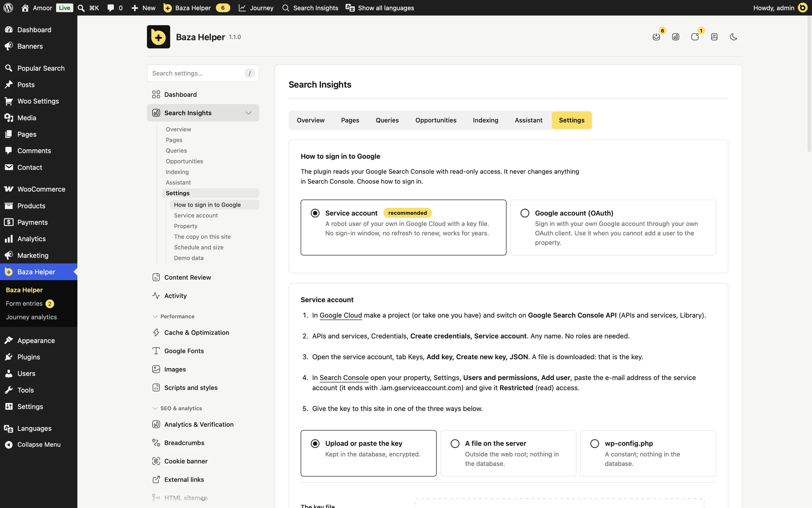Switch to the Indexing tab
Screen dimensions: 812x508
[x=486, y=120]
